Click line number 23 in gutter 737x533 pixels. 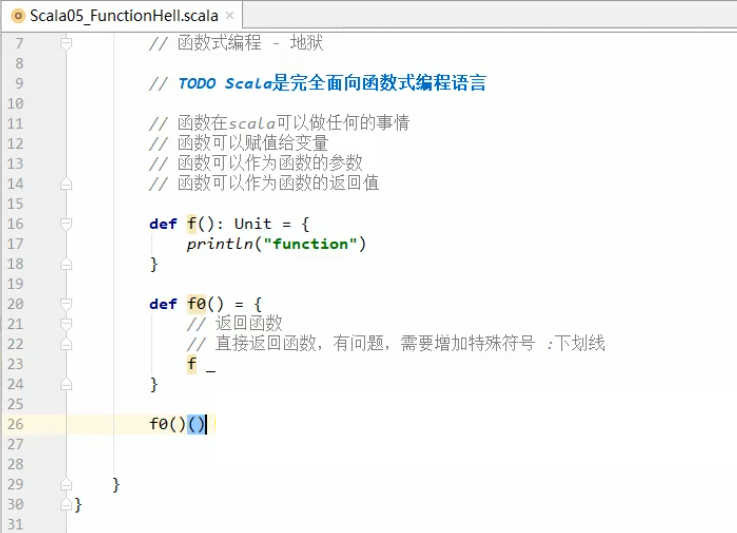(15, 364)
